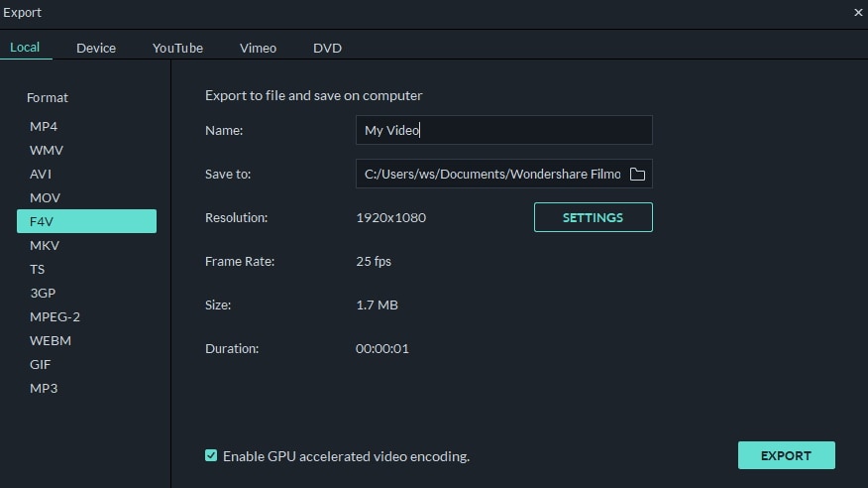Viewport: 868px width, 488px height.
Task: Select the AVI format
Action: (41, 174)
